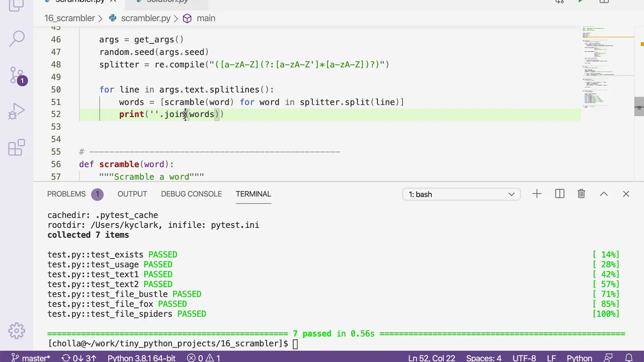Open the Explorer files icon

coord(17,5)
